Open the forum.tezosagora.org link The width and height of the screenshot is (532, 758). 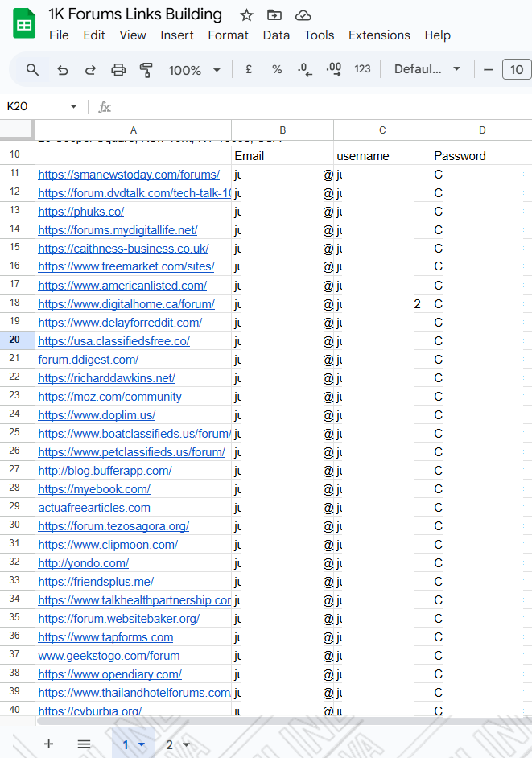coord(113,526)
